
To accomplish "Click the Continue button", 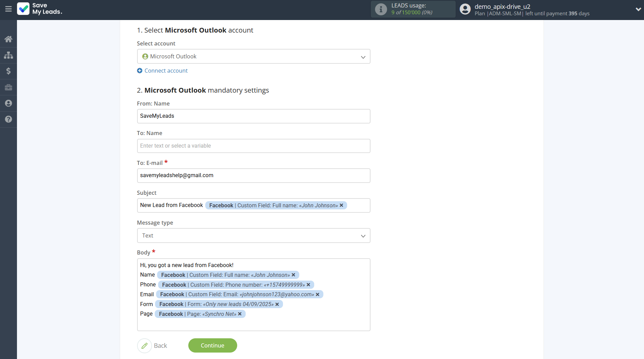I will [212, 345].
